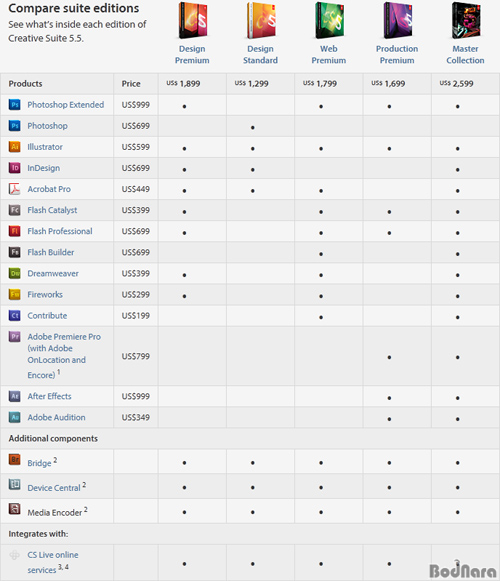Go to the Dreamweaver product link
500x581 pixels.
pos(53,273)
